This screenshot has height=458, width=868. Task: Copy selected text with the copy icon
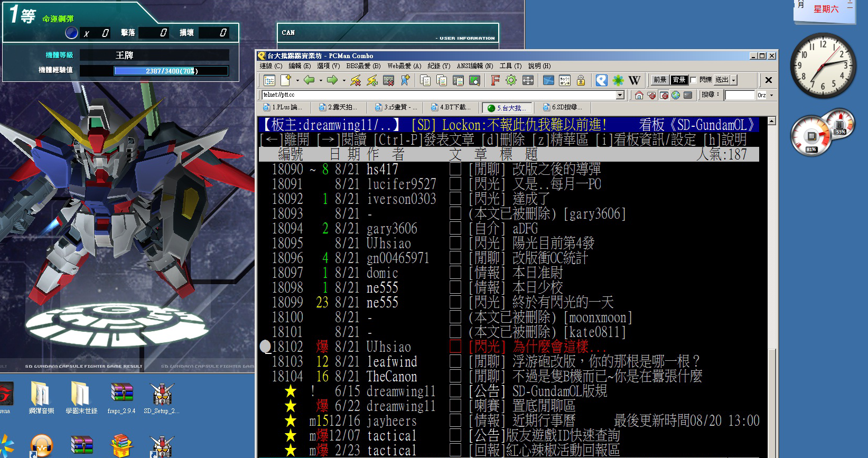[425, 80]
